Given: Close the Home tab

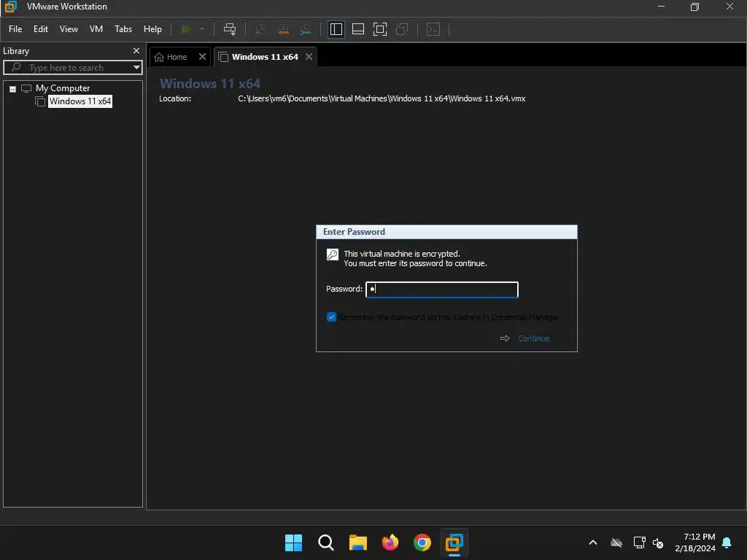Looking at the screenshot, I should (202, 57).
